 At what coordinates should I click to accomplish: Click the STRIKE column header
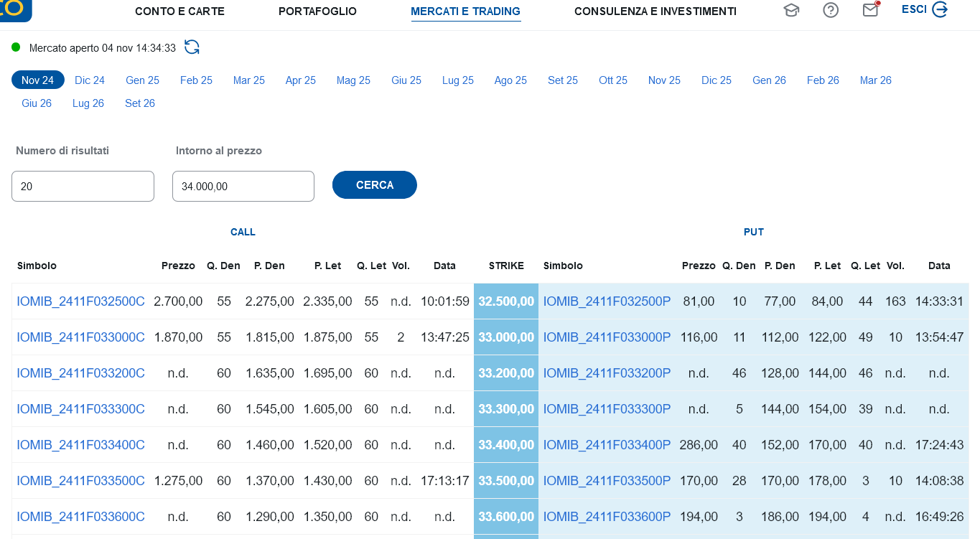coord(506,266)
